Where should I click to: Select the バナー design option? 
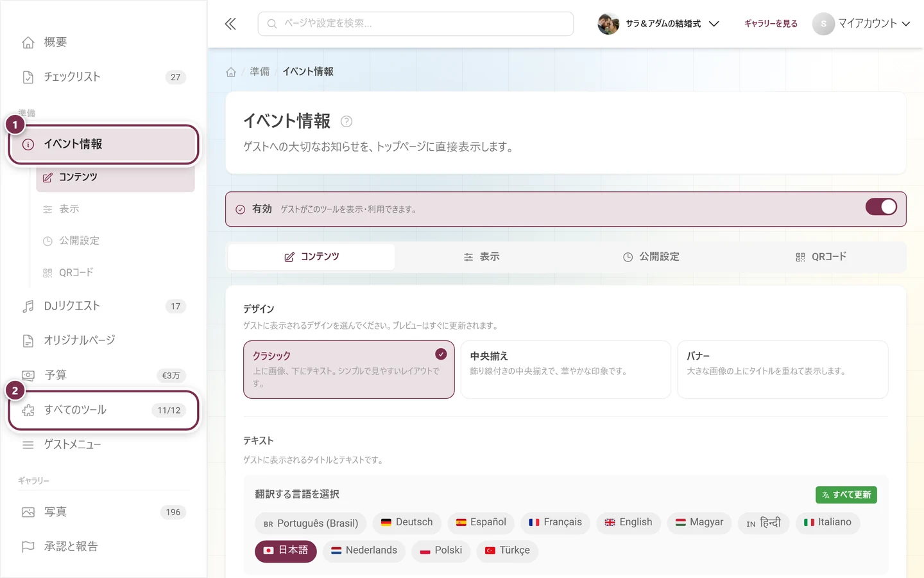pos(783,369)
